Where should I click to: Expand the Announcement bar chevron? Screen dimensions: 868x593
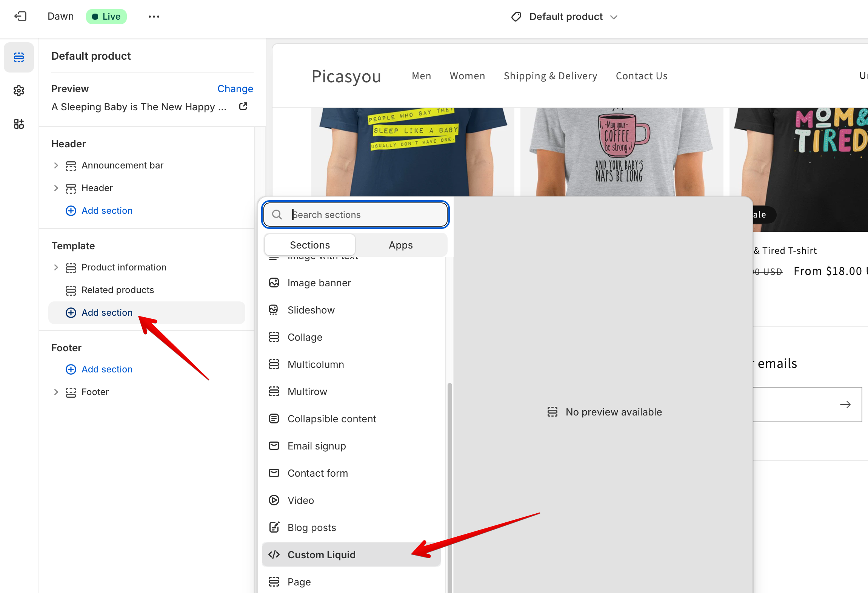(56, 165)
